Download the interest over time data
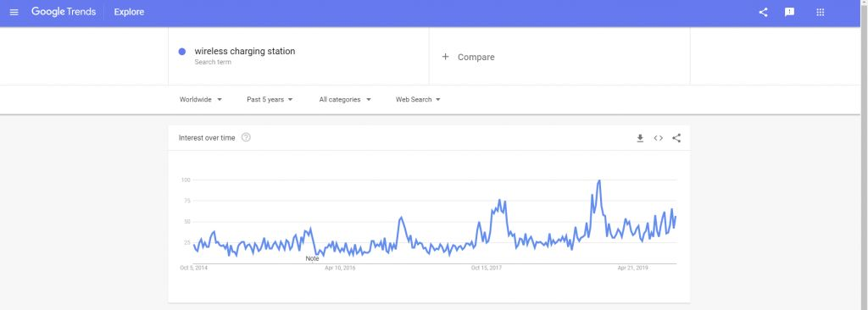This screenshot has height=310, width=868. tap(640, 138)
